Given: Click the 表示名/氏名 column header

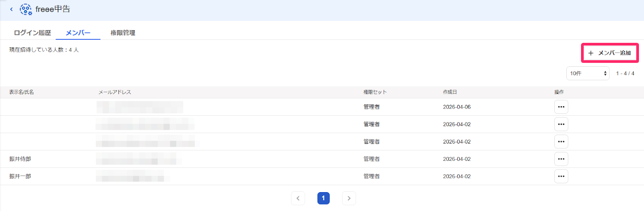Looking at the screenshot, I should pos(22,92).
